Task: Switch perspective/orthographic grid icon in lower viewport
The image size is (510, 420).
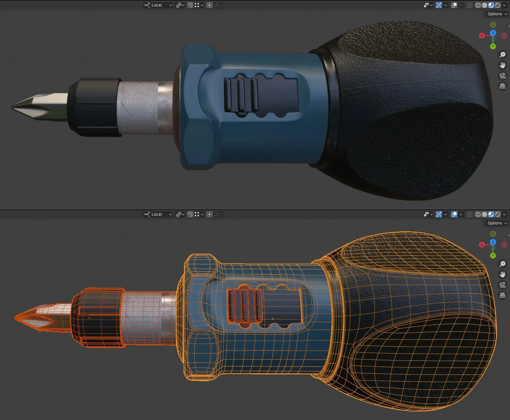Action: [x=502, y=295]
